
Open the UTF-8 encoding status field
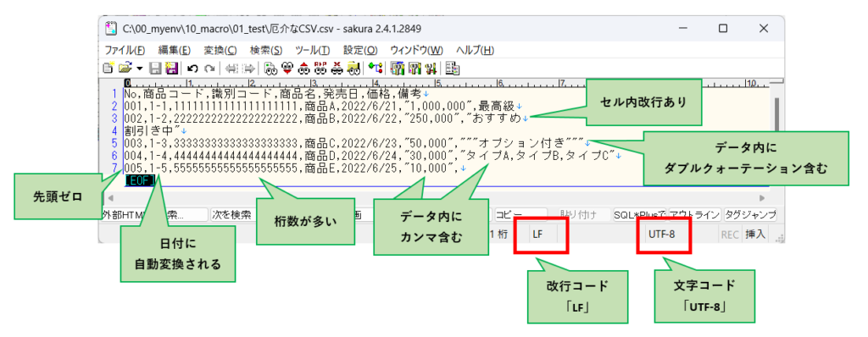tap(661, 234)
